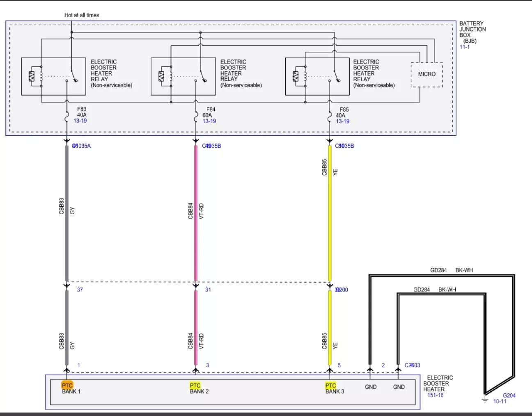
Task: Click the highlighted PTC label above Bank 1
Action: [67, 386]
